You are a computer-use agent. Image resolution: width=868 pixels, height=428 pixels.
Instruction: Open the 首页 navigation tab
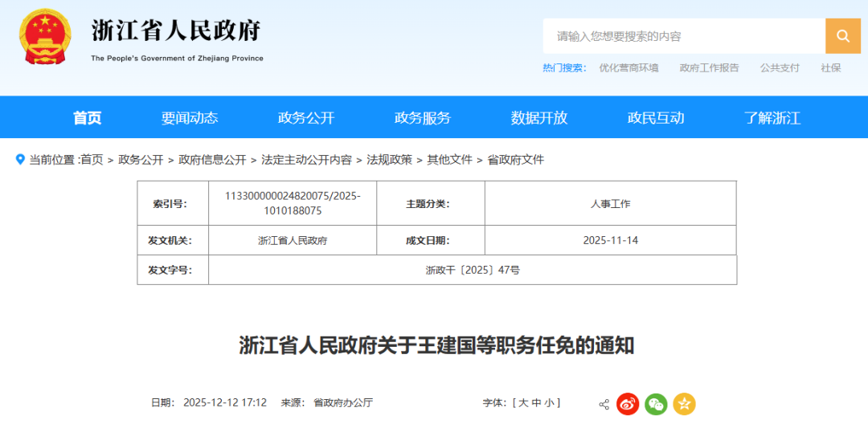[88, 118]
